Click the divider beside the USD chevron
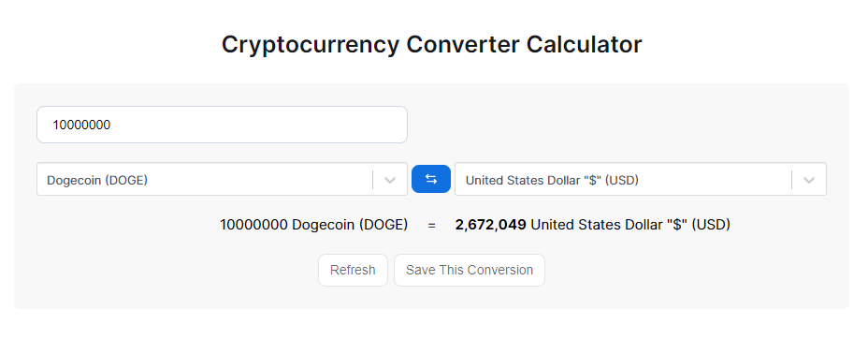 tap(791, 180)
